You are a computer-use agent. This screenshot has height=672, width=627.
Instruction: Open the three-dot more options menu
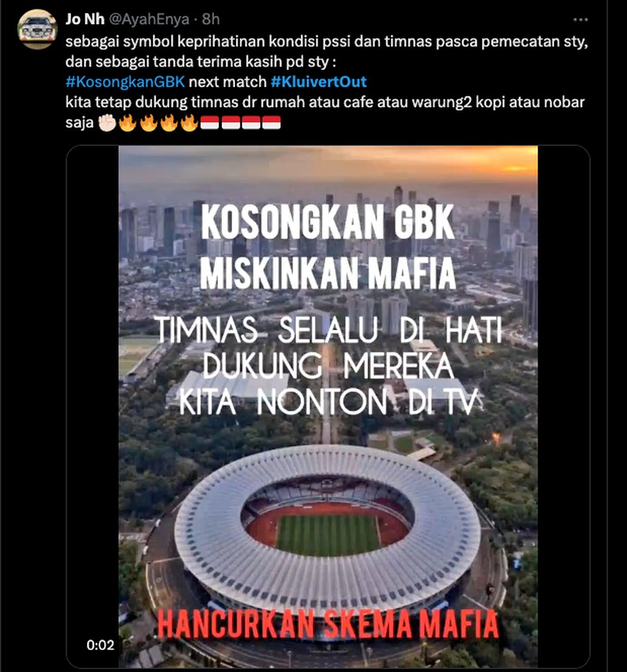click(580, 20)
